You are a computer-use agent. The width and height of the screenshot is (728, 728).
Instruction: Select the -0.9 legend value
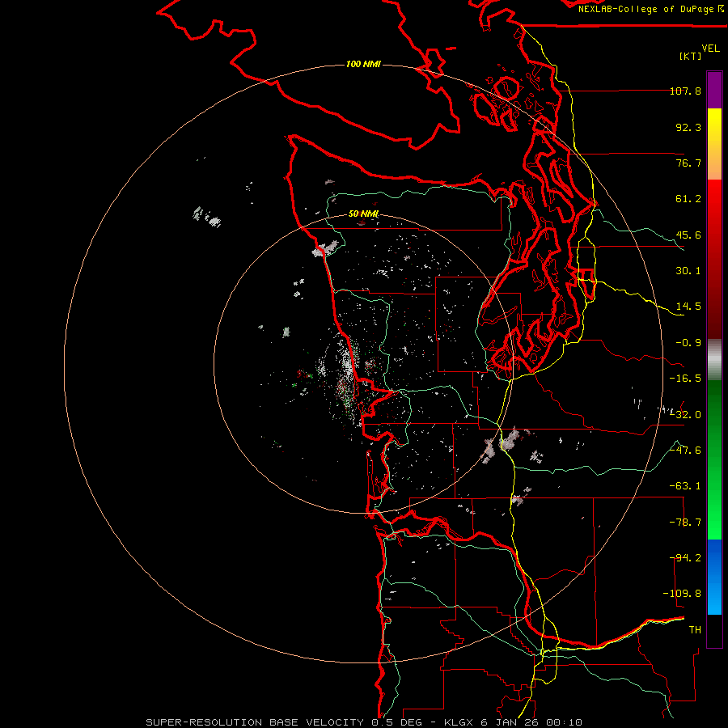[688, 343]
